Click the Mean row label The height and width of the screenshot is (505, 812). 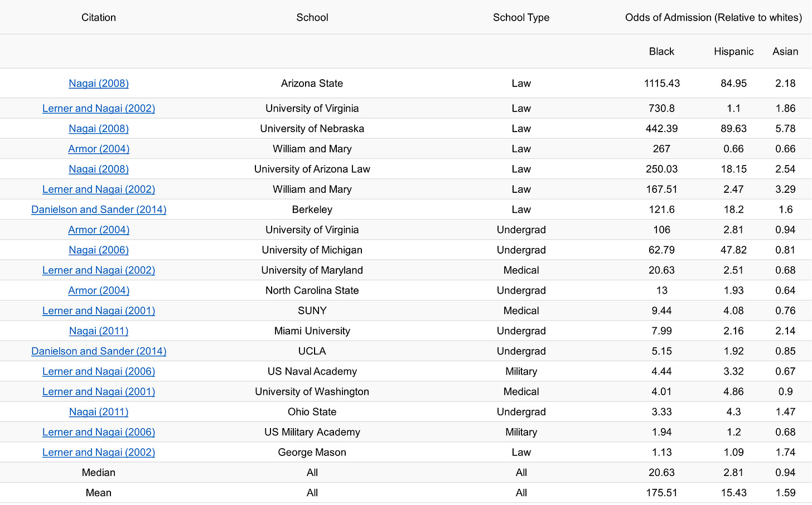tap(99, 493)
